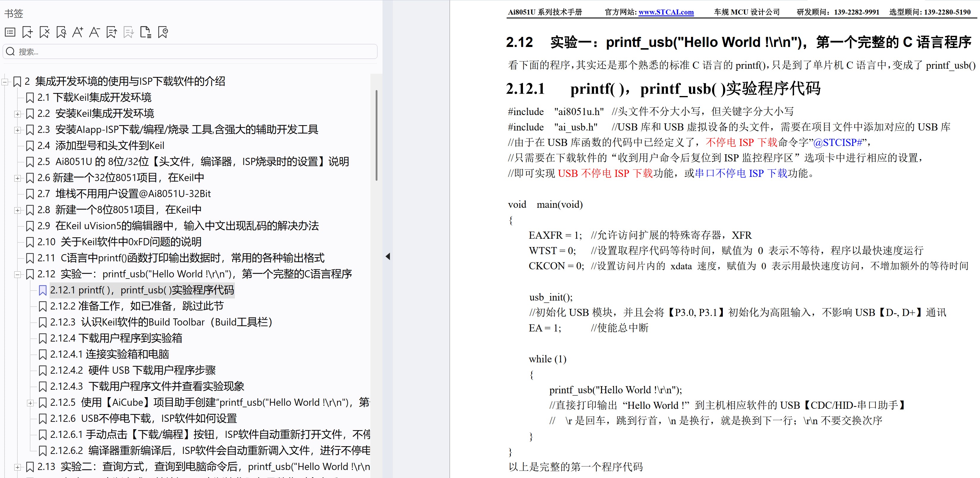This screenshot has height=478, width=980.
Task: Click the void main(void) code line
Action: coord(545,205)
